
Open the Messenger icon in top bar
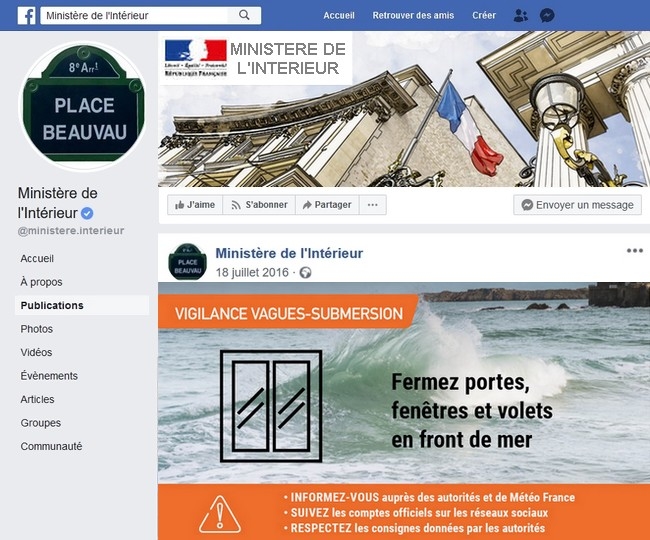point(547,16)
